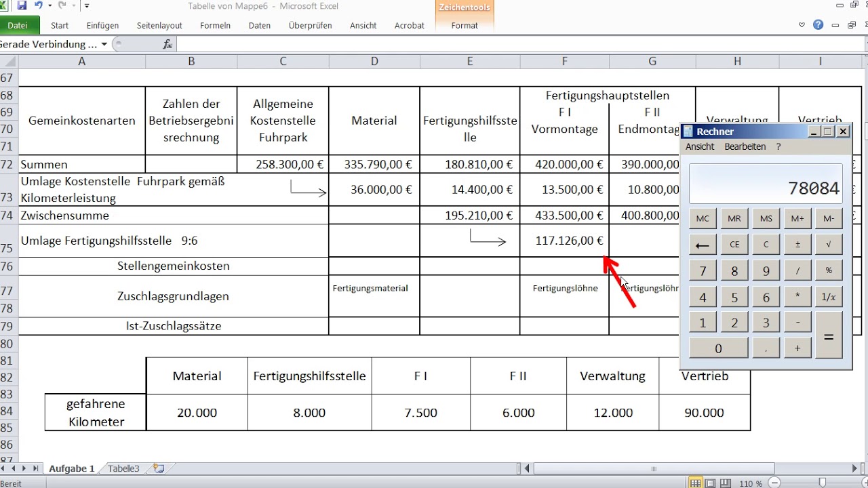The width and height of the screenshot is (868, 488).
Task: Click the 117.126,00 € cell
Action: tap(564, 241)
